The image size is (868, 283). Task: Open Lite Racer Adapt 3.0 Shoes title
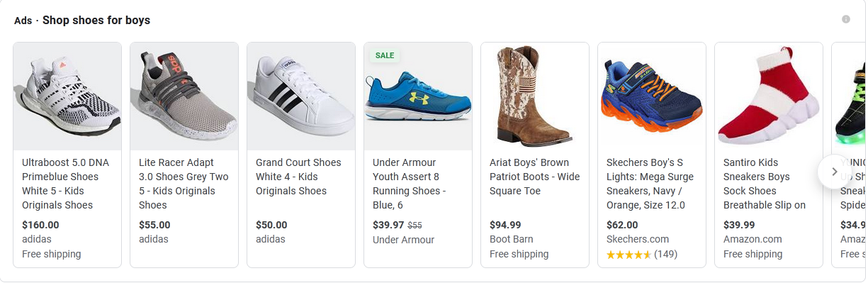pos(184,184)
